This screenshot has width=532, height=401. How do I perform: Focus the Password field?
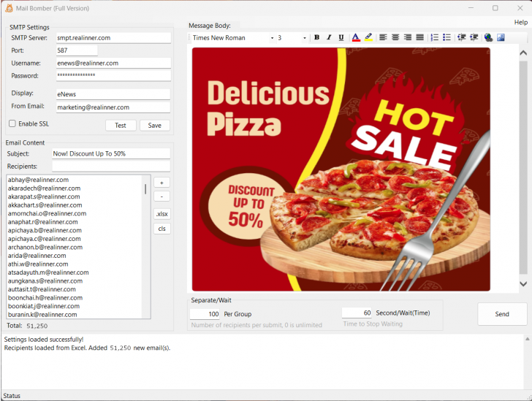pos(113,75)
